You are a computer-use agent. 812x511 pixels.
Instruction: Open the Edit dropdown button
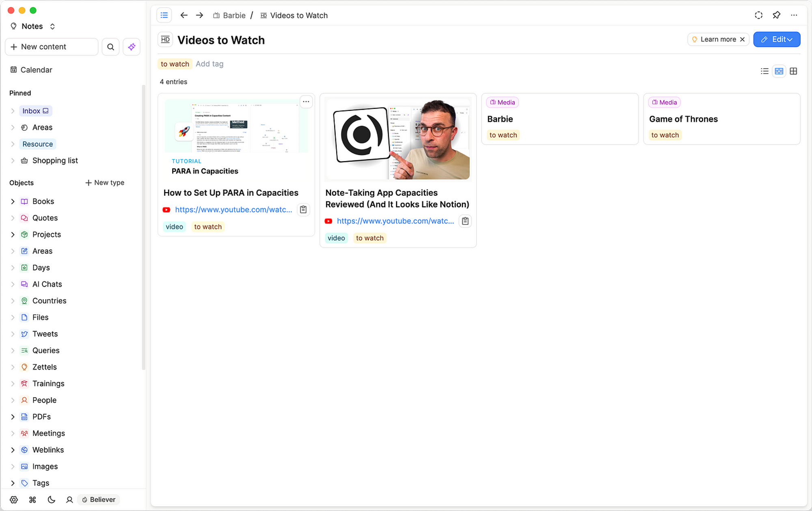click(777, 39)
